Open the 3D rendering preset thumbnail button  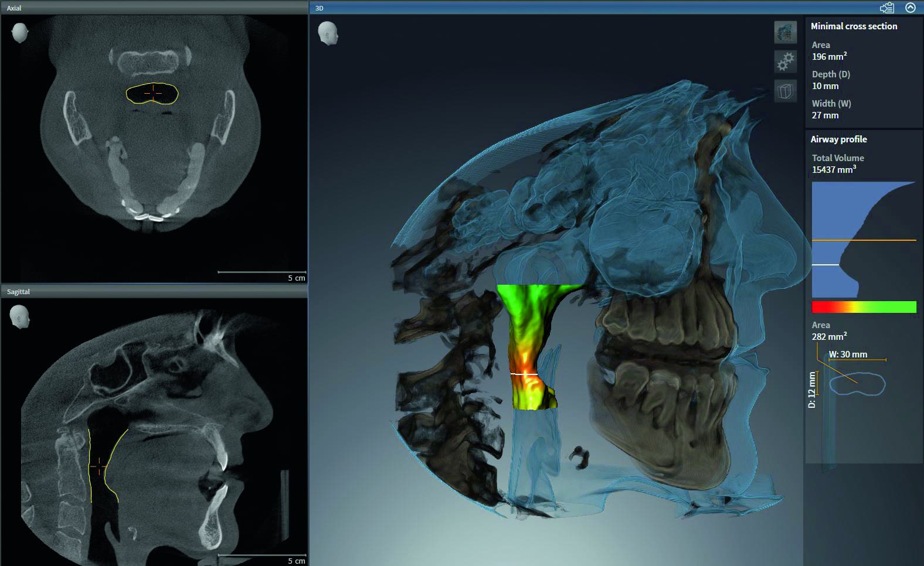pos(786,33)
